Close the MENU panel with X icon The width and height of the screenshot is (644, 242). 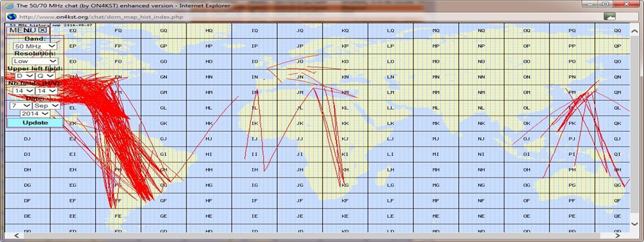42,30
